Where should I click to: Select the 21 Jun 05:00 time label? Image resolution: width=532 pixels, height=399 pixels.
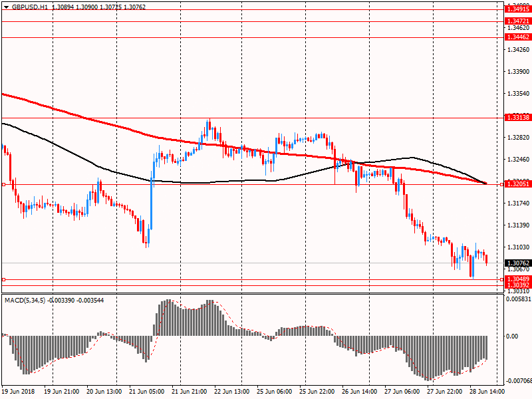(147, 392)
